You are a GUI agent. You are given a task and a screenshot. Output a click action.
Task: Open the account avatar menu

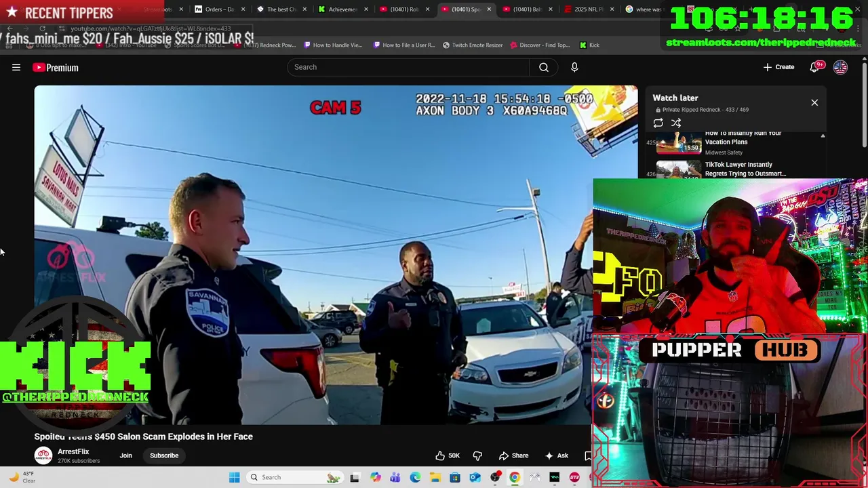click(840, 67)
